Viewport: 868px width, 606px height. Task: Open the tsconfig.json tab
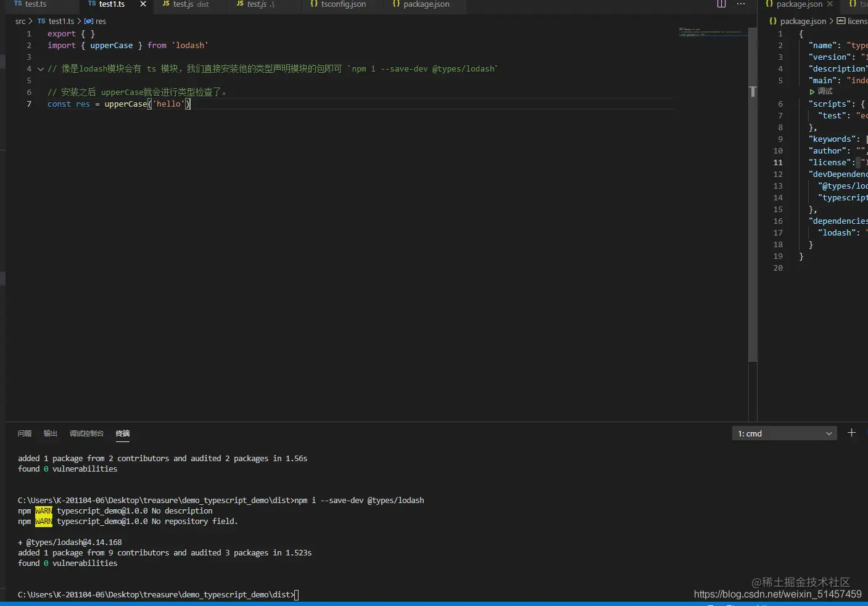[338, 4]
